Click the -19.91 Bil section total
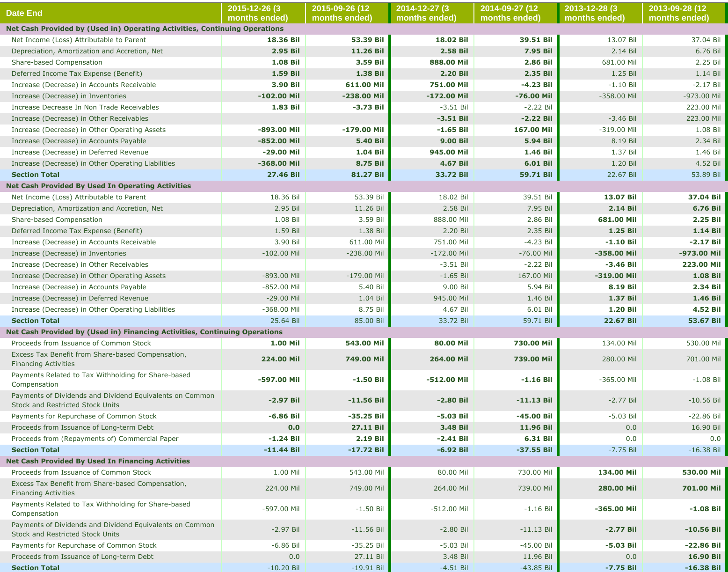 (367, 568)
